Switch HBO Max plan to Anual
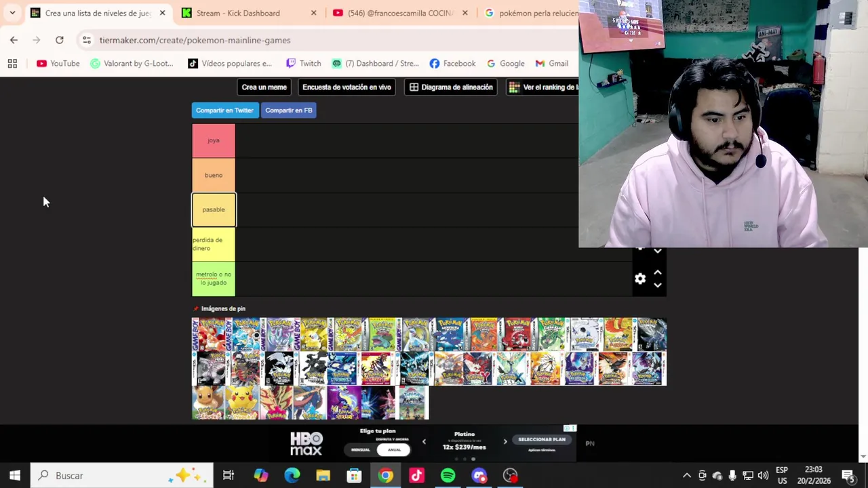The image size is (868, 488). coord(394,449)
